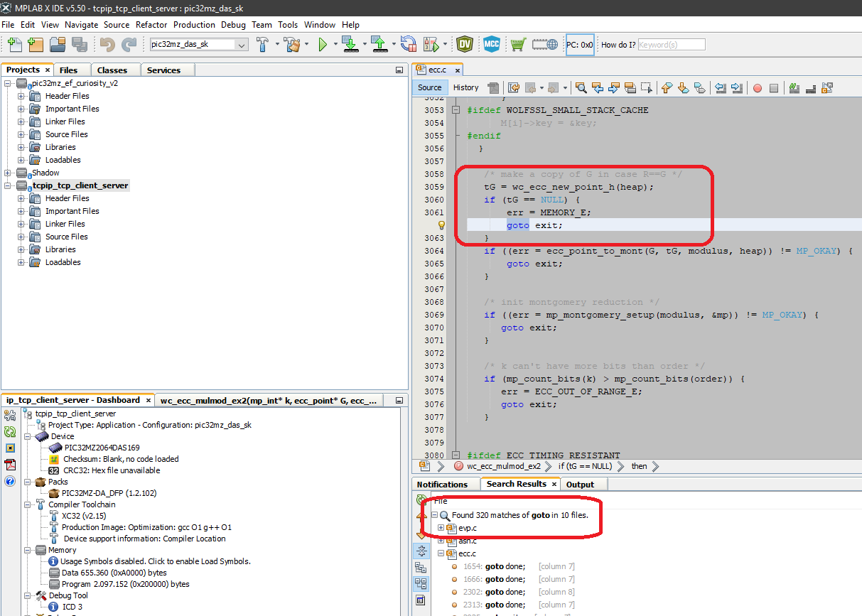This screenshot has width=862, height=616.
Task: Click the Read Device Memory upload icon
Action: point(379,45)
